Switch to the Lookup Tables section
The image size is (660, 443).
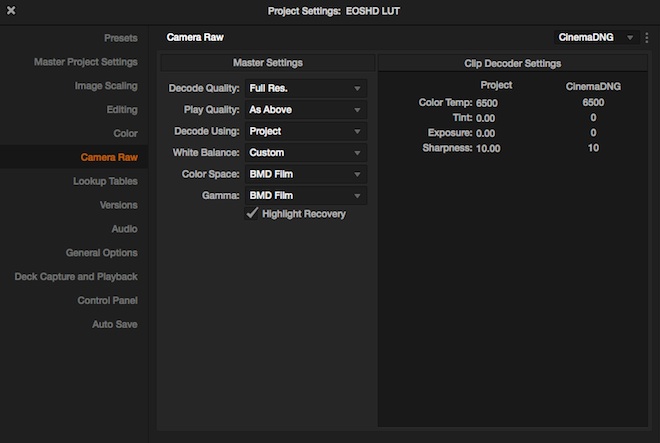coord(105,181)
